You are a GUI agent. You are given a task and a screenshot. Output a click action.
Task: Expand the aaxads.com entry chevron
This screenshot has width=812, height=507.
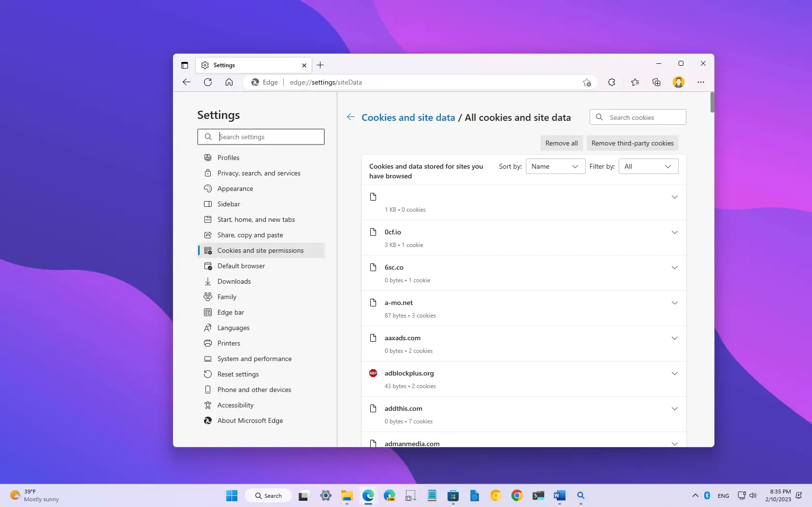pyautogui.click(x=675, y=338)
